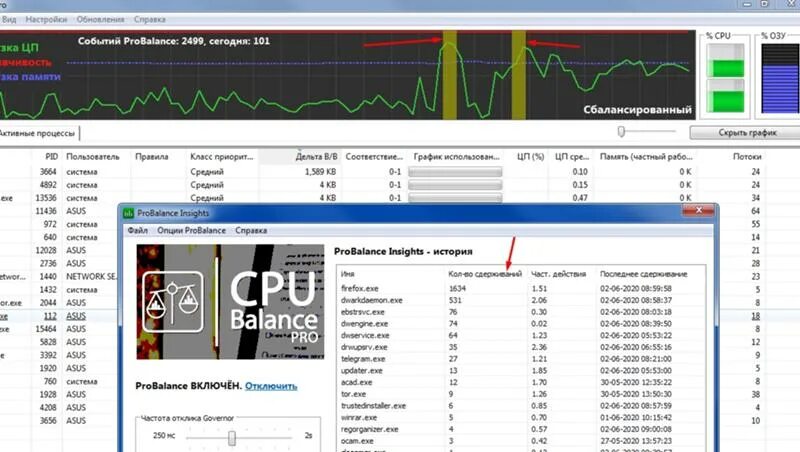
Task: Click the 02-06-2020 08:59:58 timestamp
Action: (x=636, y=288)
